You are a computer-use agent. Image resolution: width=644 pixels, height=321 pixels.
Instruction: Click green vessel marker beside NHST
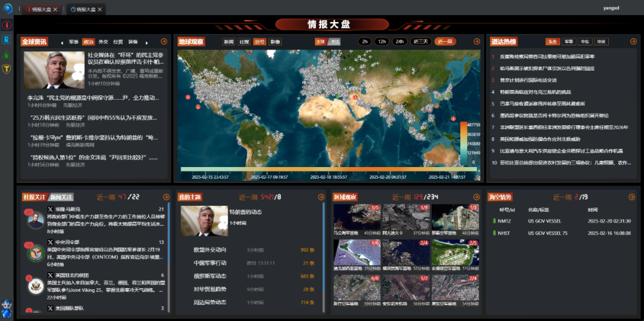coord(494,233)
